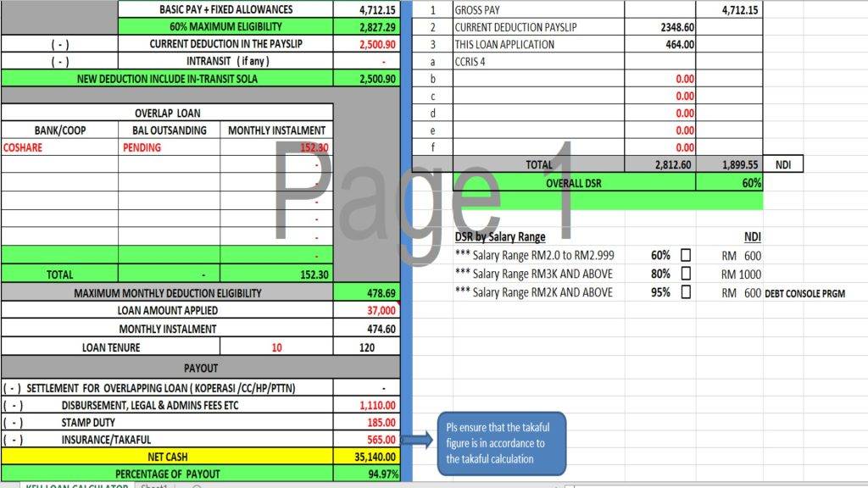Click the MAXIMUM MONTHLY DEDUCTION ELIGIBILITY label

coord(167,292)
